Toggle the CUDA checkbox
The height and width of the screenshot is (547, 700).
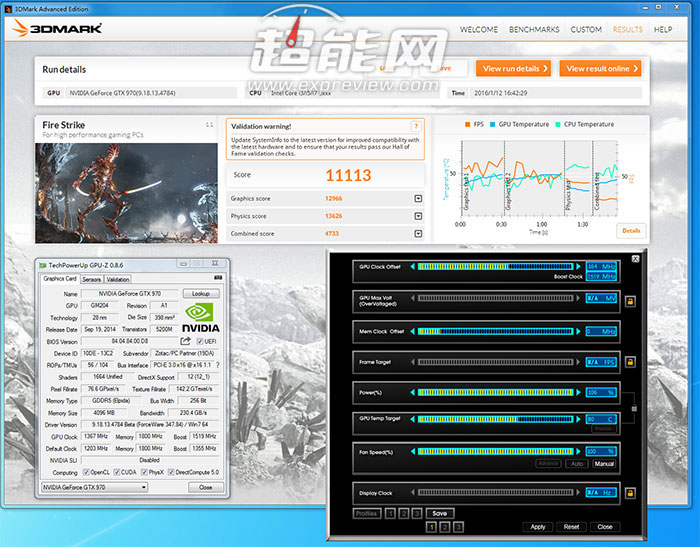[117, 472]
